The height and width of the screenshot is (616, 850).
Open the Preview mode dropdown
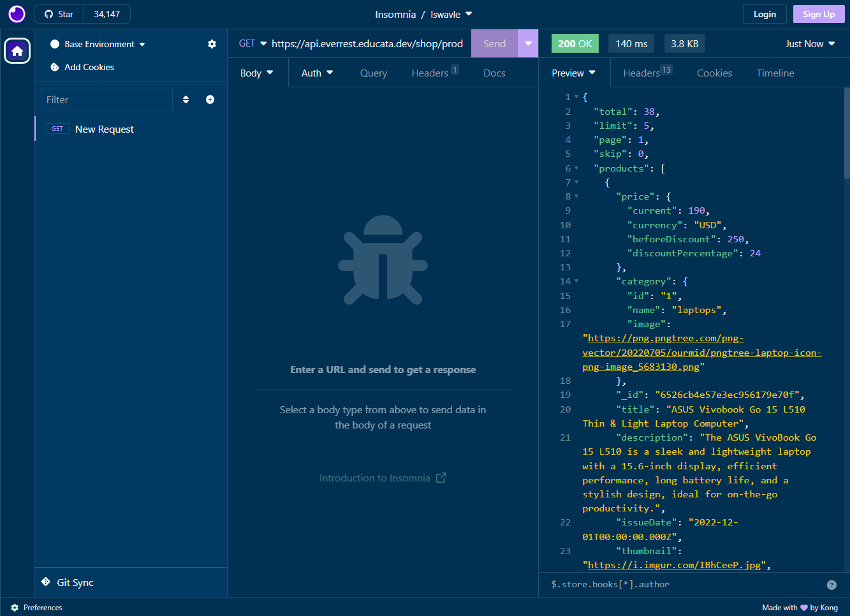click(574, 73)
